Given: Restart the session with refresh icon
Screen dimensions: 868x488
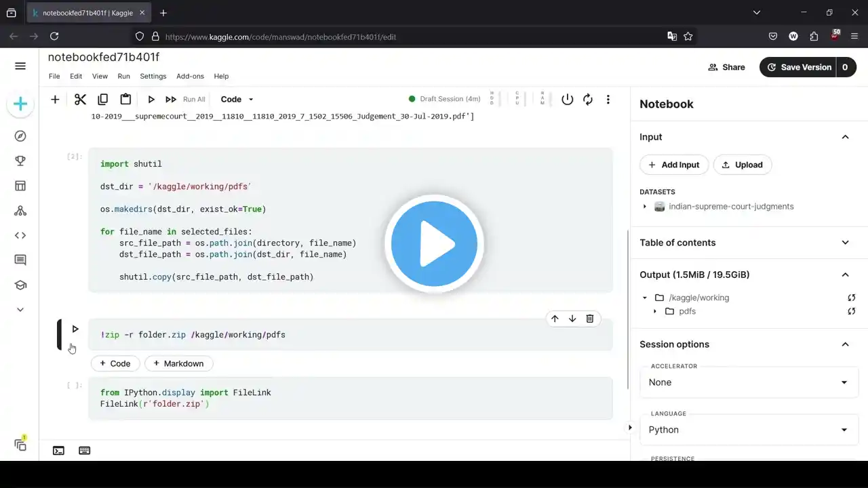Looking at the screenshot, I should (588, 100).
